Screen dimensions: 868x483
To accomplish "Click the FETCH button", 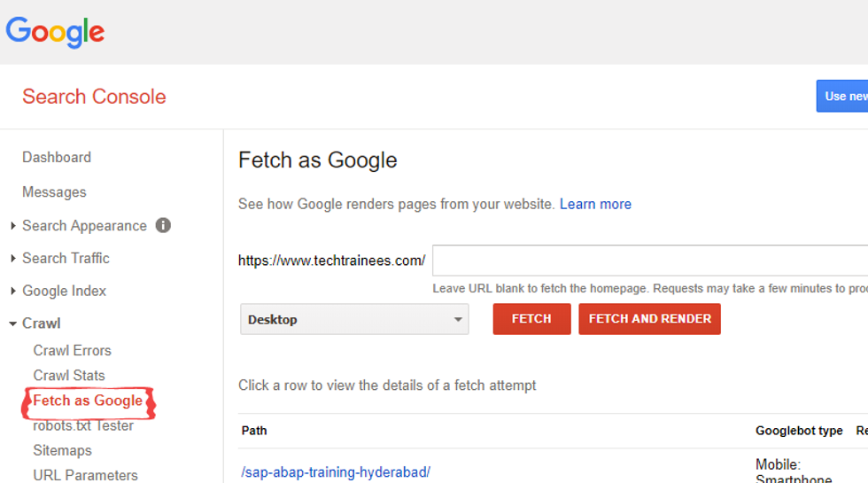I will 531,319.
